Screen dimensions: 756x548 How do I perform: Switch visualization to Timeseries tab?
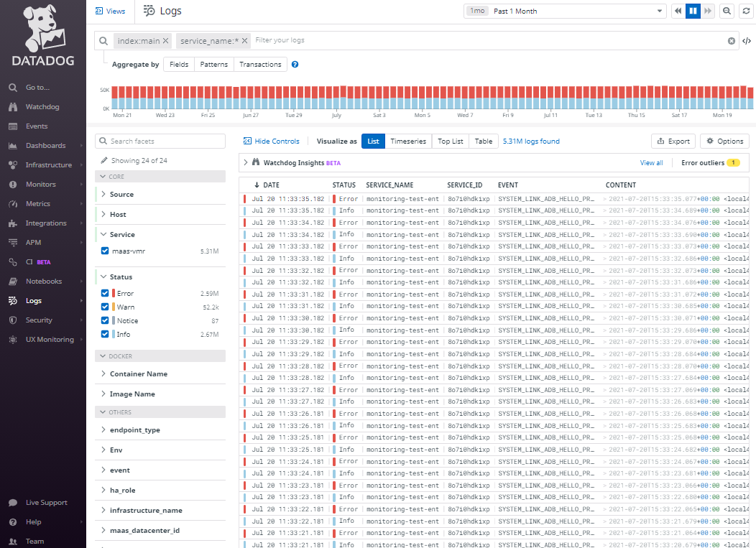[408, 141]
